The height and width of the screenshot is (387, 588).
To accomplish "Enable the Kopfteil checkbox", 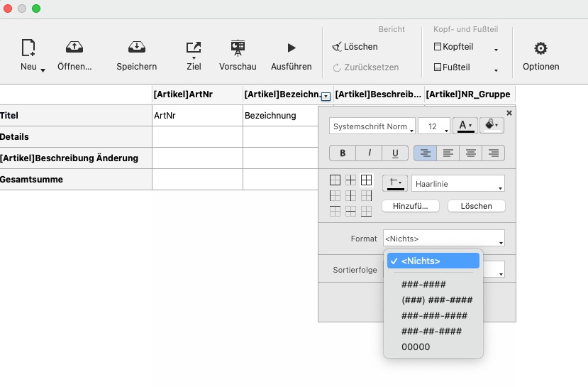I will click(x=438, y=47).
